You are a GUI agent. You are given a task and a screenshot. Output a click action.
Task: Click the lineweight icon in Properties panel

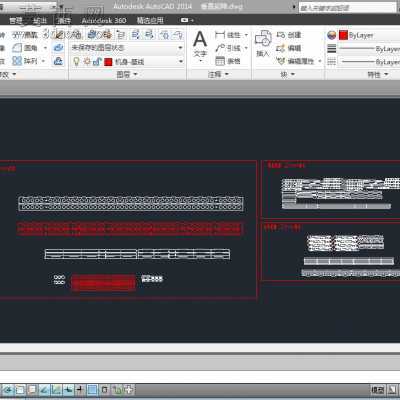pos(331,49)
